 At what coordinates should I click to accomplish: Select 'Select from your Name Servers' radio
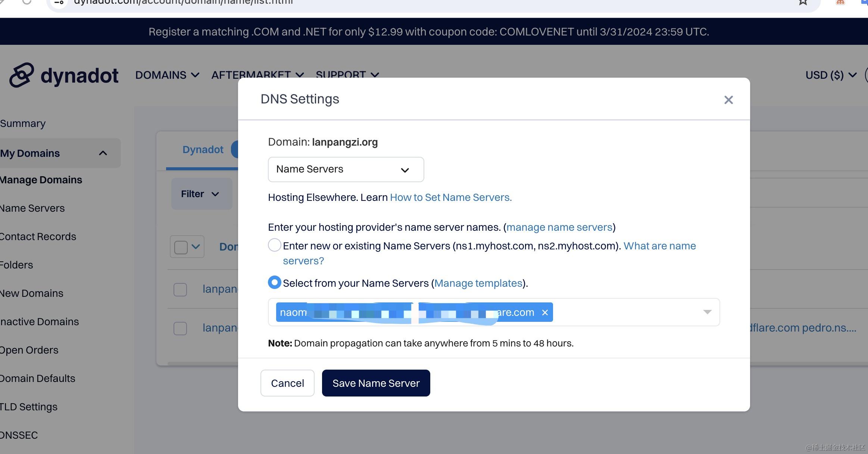tap(275, 283)
